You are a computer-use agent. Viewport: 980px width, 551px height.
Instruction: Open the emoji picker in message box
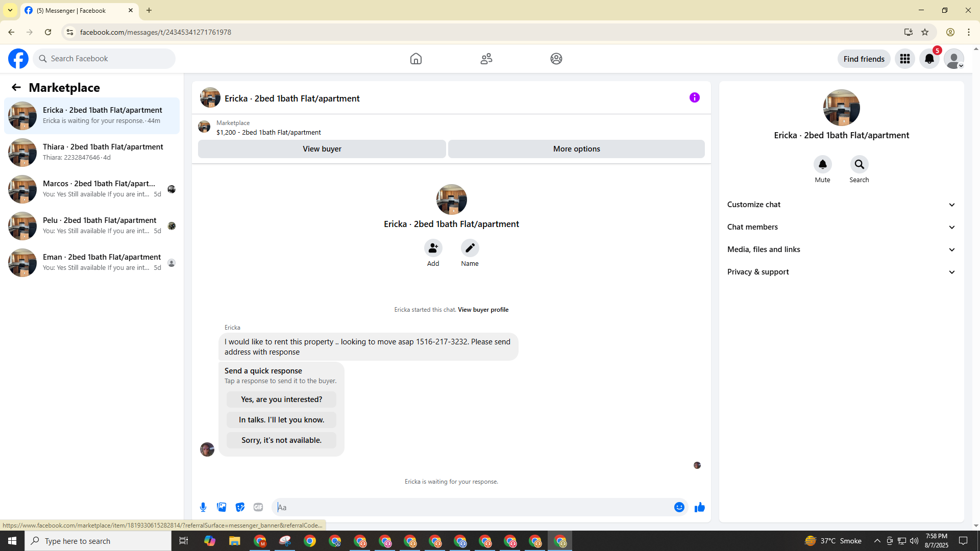[679, 507]
